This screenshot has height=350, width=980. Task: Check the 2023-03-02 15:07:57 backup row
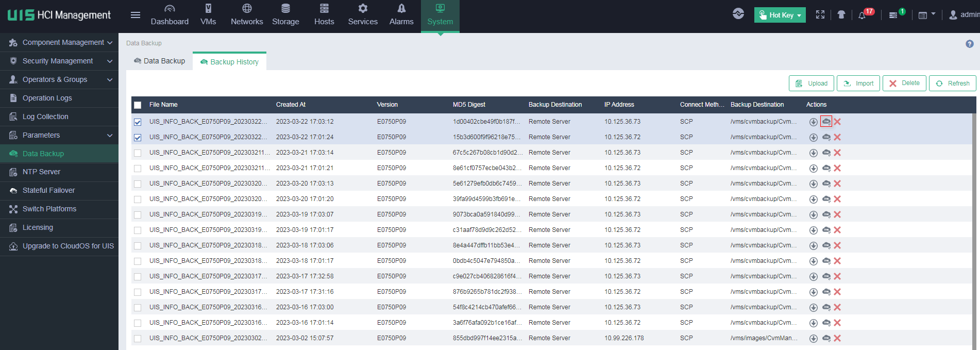click(x=138, y=339)
